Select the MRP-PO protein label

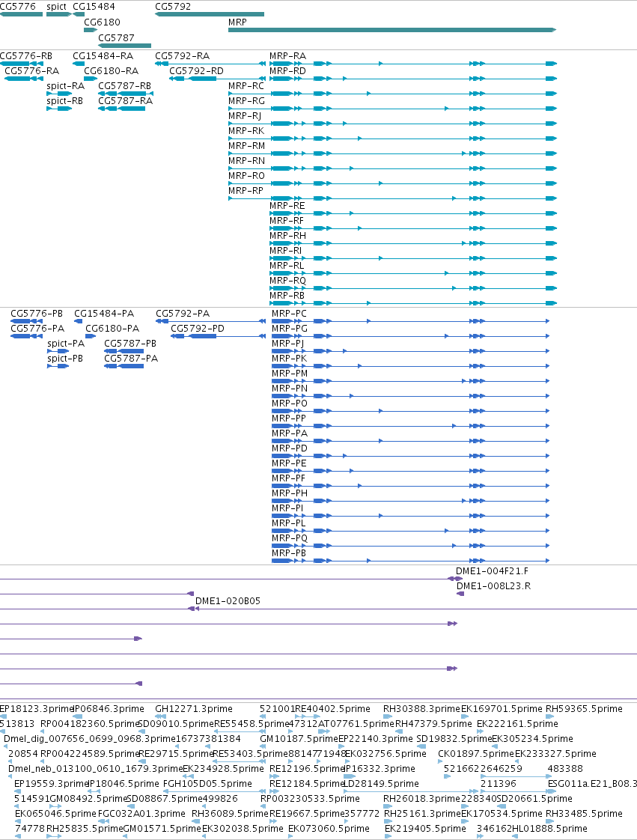[289, 404]
